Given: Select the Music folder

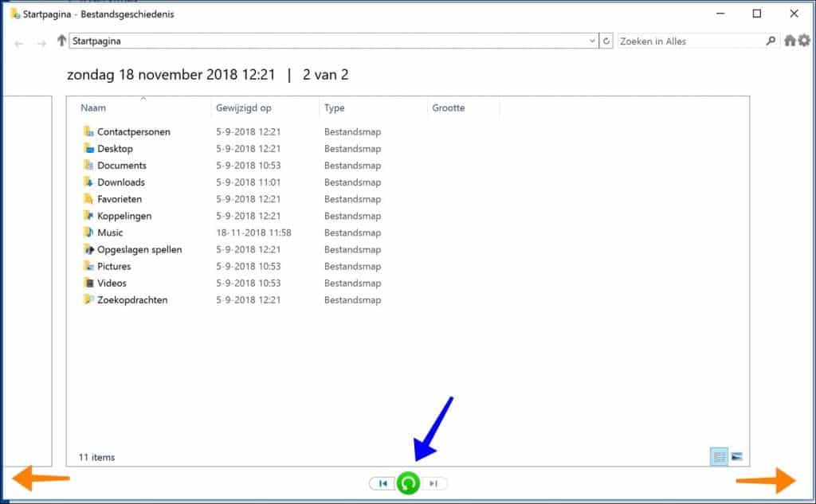Looking at the screenshot, I should tap(112, 232).
